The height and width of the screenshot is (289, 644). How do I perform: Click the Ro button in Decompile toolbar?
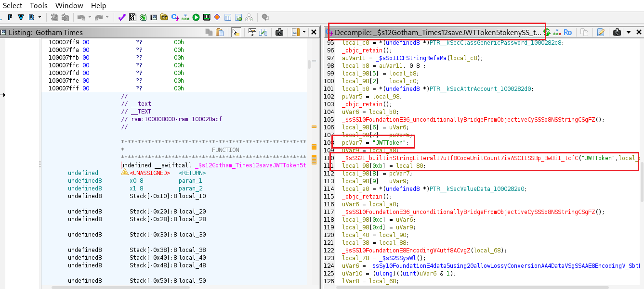coord(567,32)
